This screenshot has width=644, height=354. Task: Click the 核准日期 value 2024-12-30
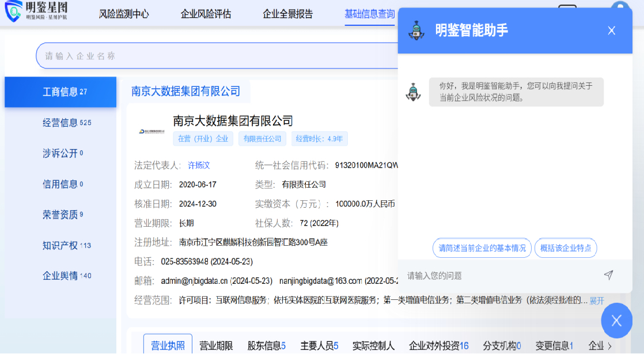click(198, 204)
